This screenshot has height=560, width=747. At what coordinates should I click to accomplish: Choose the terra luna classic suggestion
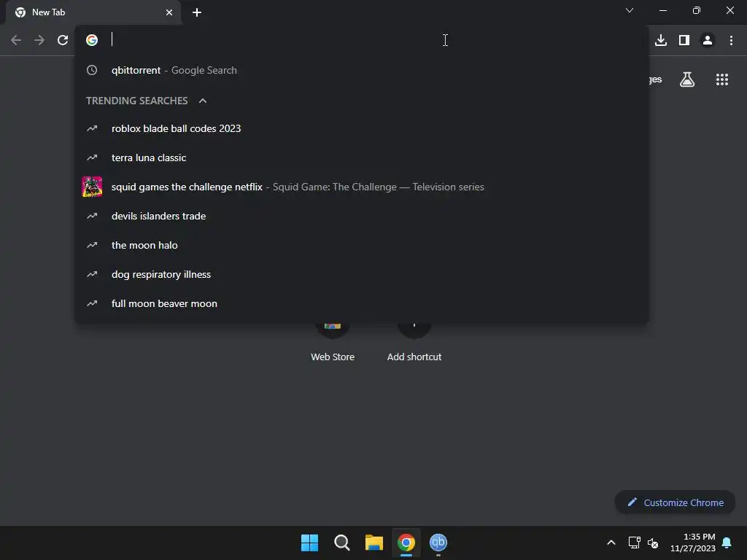[362, 157]
